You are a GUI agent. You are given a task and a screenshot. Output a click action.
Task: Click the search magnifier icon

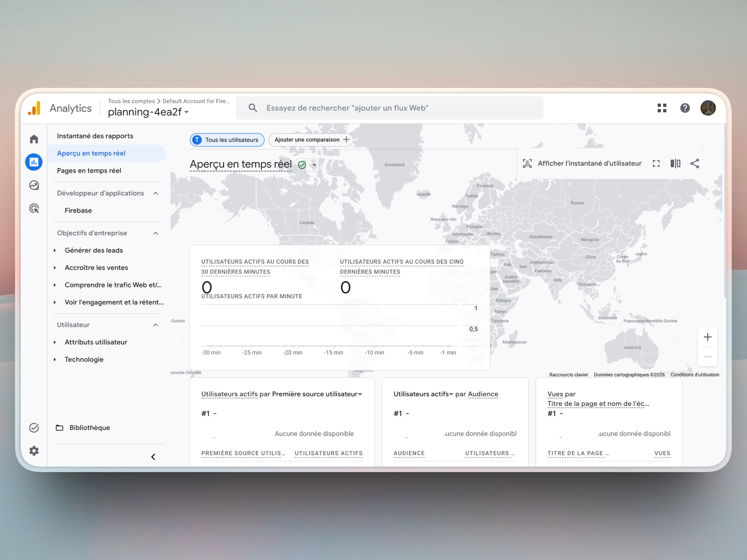pyautogui.click(x=253, y=108)
